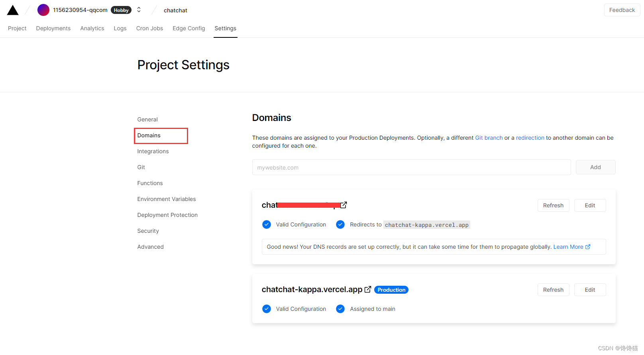This screenshot has width=644, height=355.
Task: Expand the team switcher chevrons
Action: coord(139,10)
